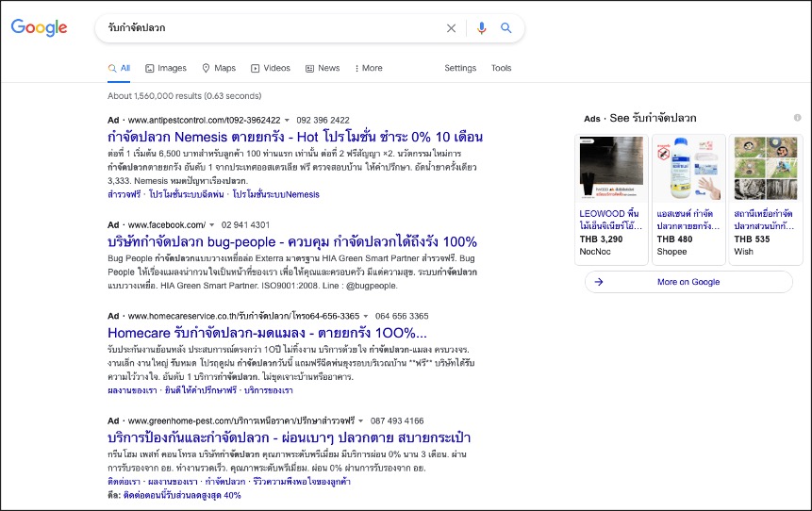
Task: Clear the search box with the X icon
Action: click(x=451, y=28)
